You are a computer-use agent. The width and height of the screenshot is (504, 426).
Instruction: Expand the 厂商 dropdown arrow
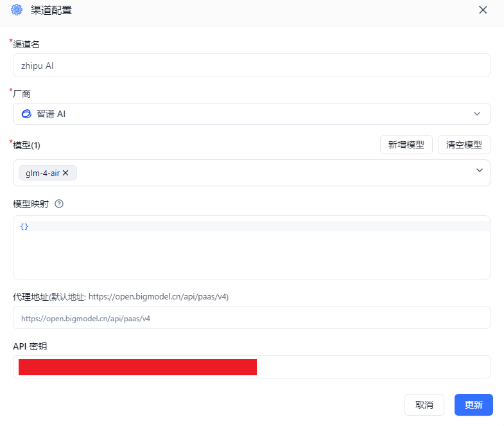pyautogui.click(x=477, y=114)
